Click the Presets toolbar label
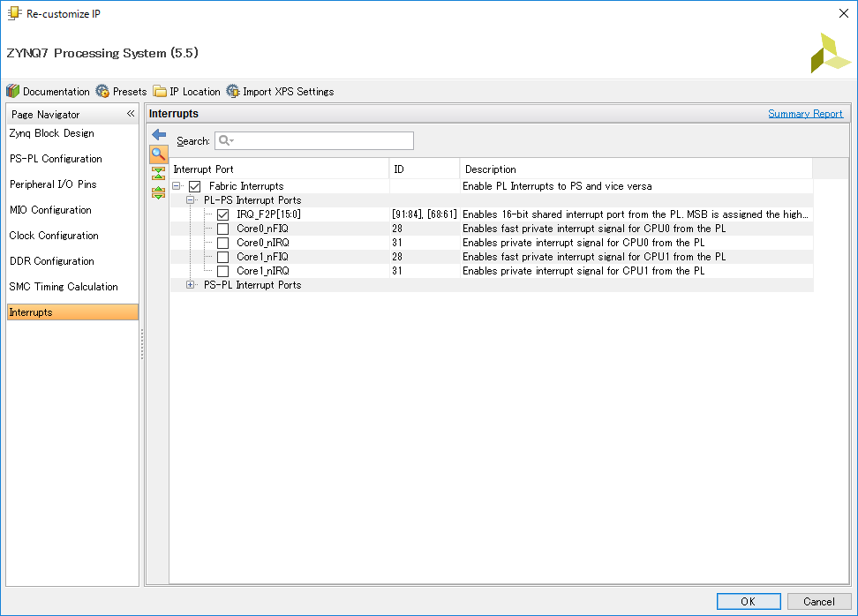858x616 pixels. point(130,92)
